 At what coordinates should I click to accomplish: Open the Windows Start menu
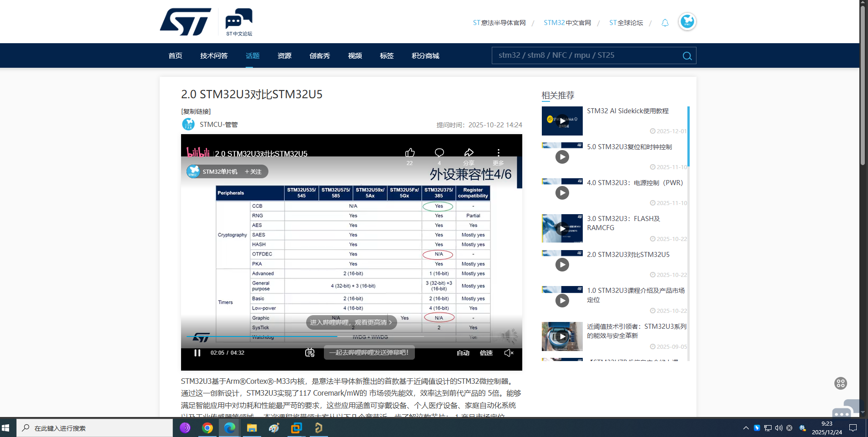[x=6, y=428]
